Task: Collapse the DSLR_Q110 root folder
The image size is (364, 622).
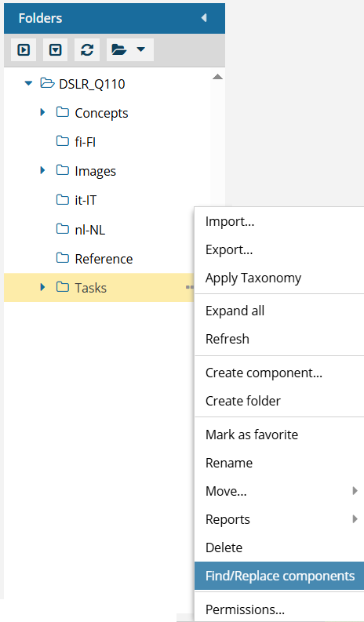Action: [x=28, y=84]
